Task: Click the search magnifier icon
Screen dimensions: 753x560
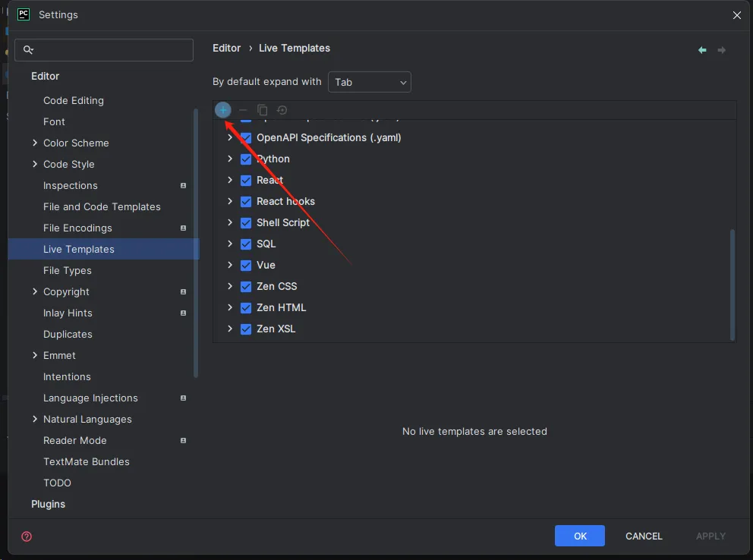Action: pos(28,49)
